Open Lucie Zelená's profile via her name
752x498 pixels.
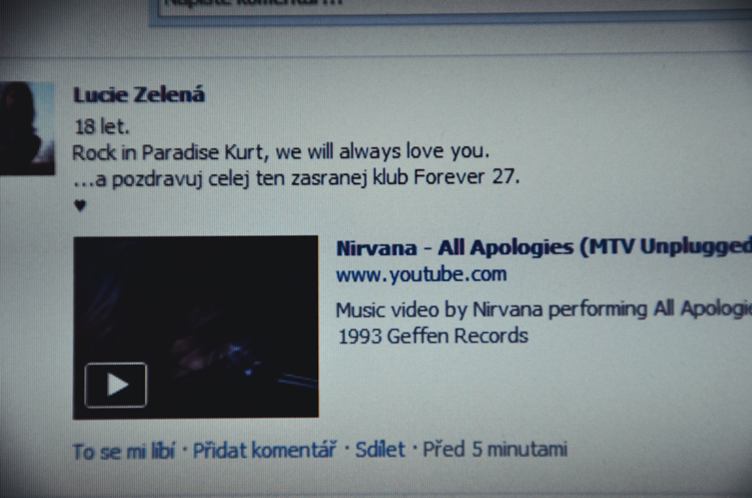tap(139, 95)
